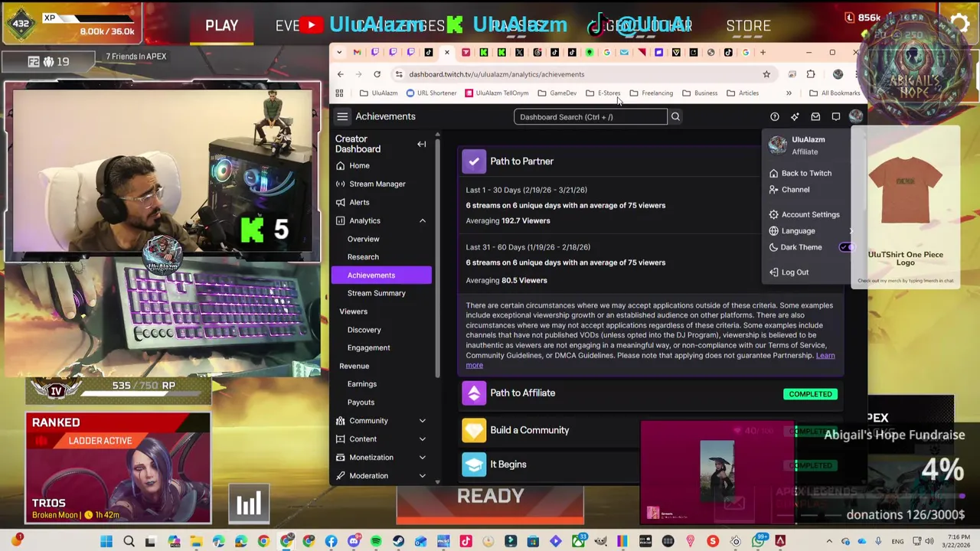Open TikTok icon on the taskbar
The width and height of the screenshot is (980, 551).
(465, 542)
